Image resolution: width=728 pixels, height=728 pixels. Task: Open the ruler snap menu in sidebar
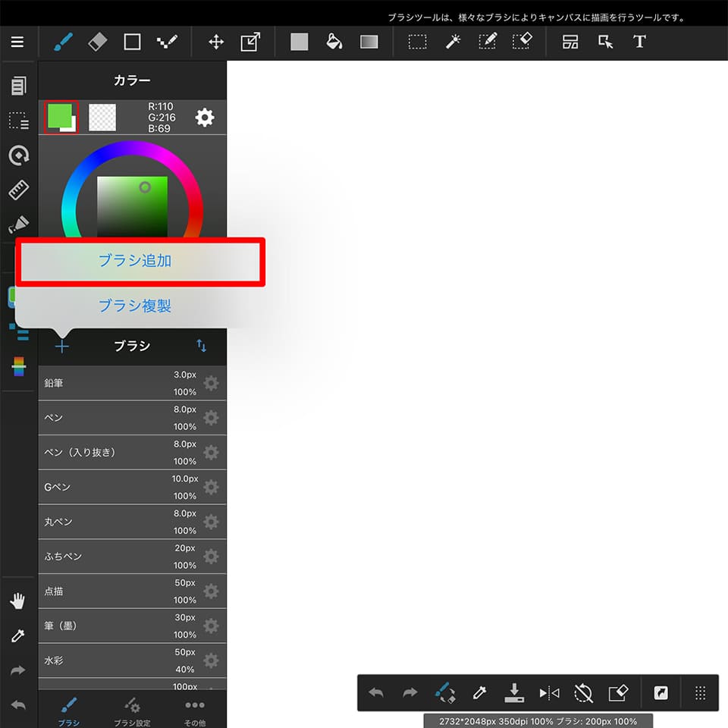[19, 190]
